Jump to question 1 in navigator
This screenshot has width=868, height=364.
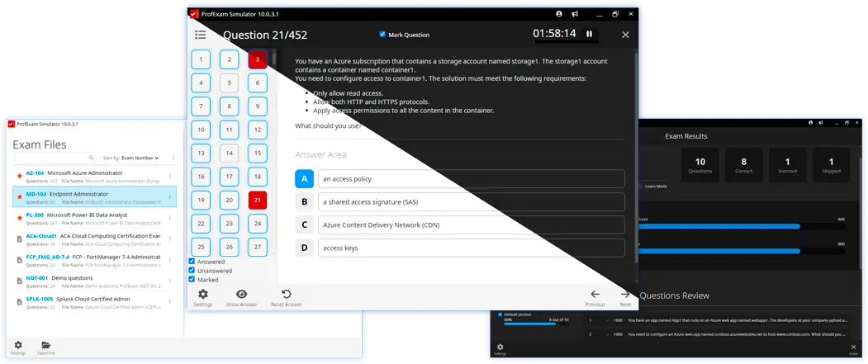(201, 59)
